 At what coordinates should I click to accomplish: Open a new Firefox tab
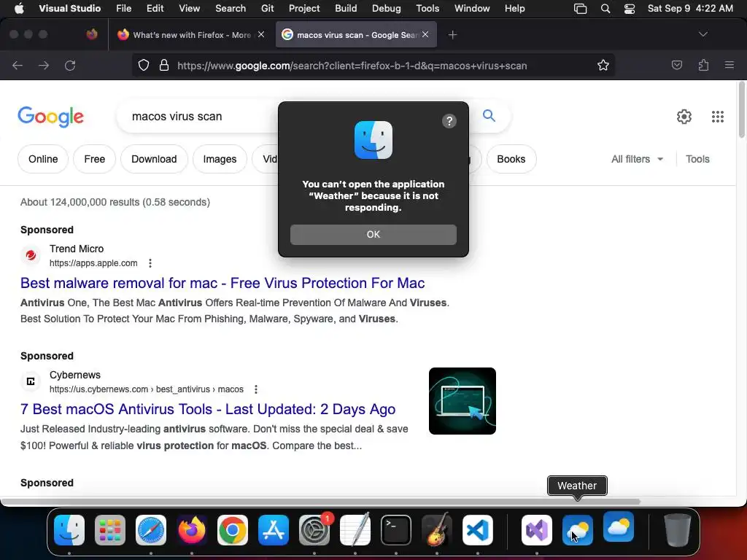pyautogui.click(x=452, y=35)
